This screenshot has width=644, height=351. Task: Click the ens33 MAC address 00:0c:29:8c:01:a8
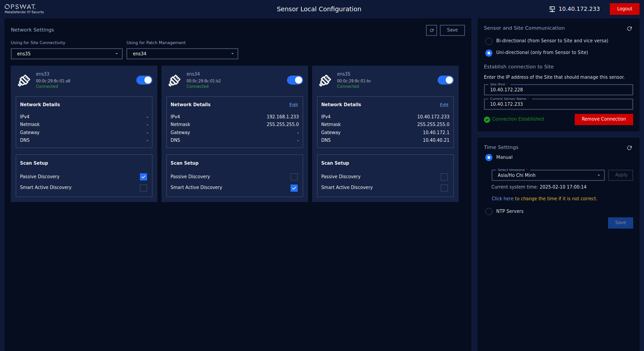click(53, 81)
